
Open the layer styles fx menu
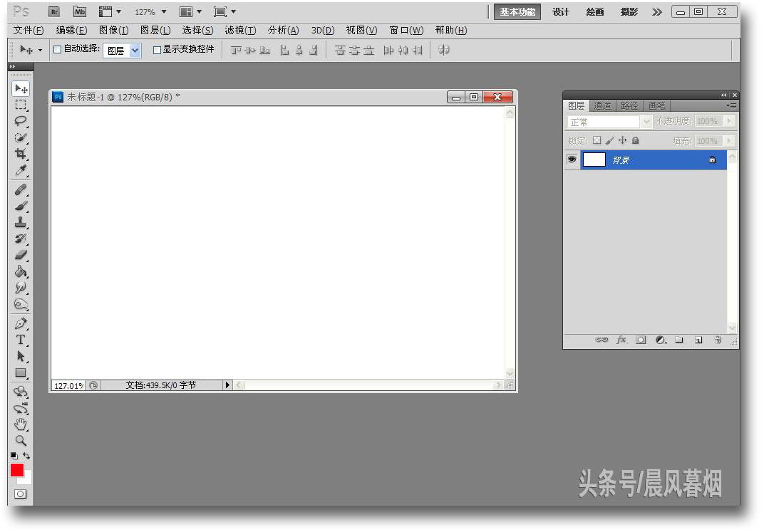coord(621,340)
